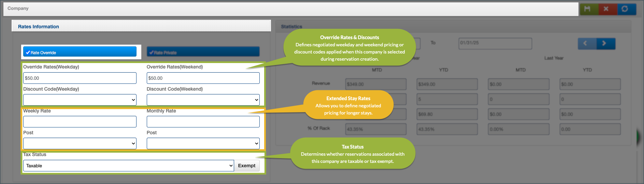The image size is (644, 184).
Task: Go to previous statistics period arrow
Action: point(586,43)
